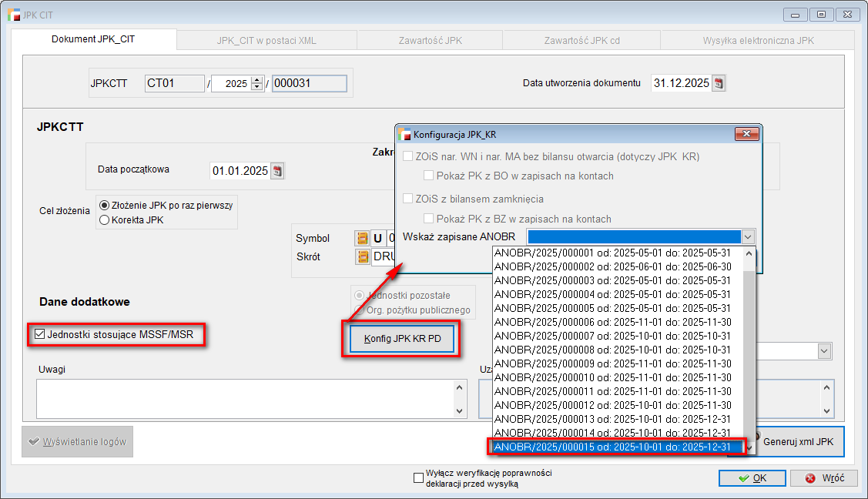Uncheck Jednostki stosujące MSSF/MSR checkbox
Screen dimensions: 868x499
(x=40, y=334)
